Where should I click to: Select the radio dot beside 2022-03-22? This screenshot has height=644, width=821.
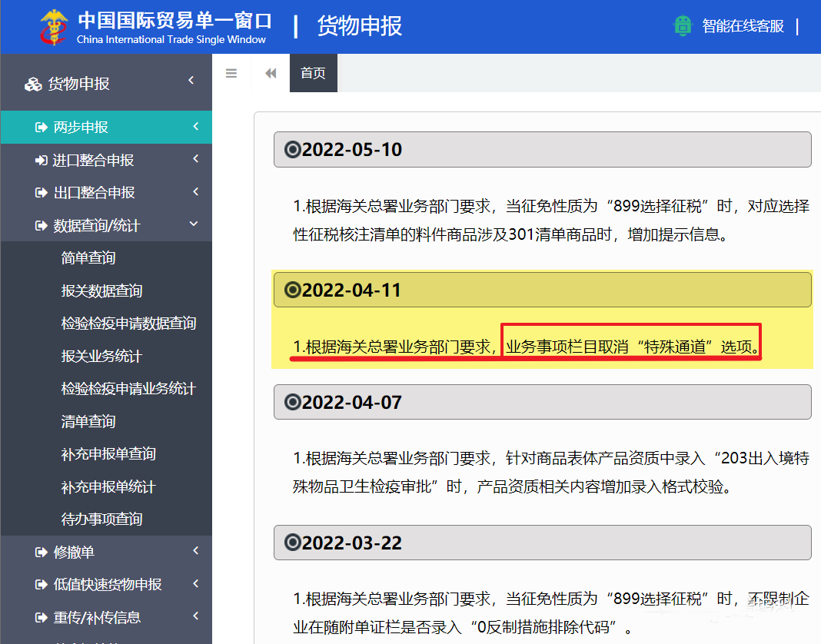click(292, 543)
